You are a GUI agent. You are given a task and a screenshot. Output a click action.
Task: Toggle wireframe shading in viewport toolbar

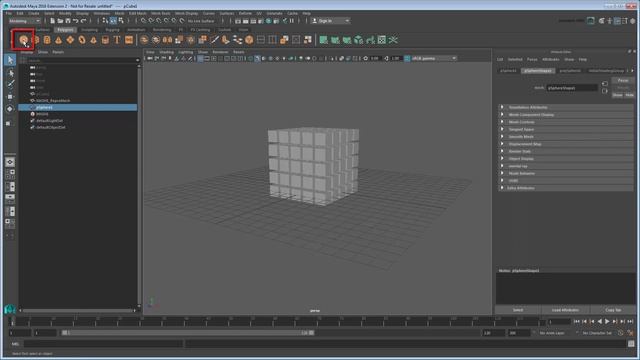(x=251, y=58)
